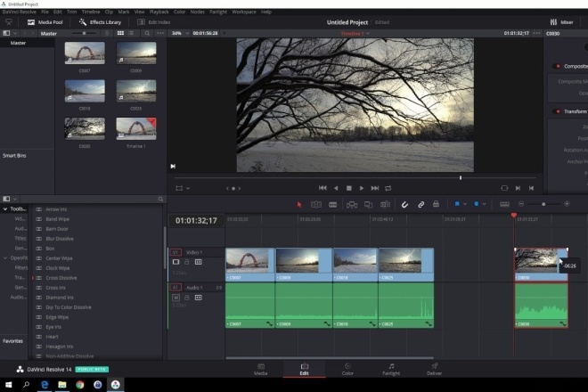
Task: Open the viewer zoom 34% dropdown
Action: 178,33
